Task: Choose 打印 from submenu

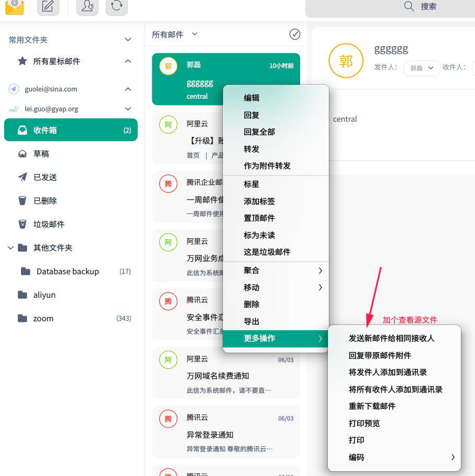Action: (x=394, y=440)
